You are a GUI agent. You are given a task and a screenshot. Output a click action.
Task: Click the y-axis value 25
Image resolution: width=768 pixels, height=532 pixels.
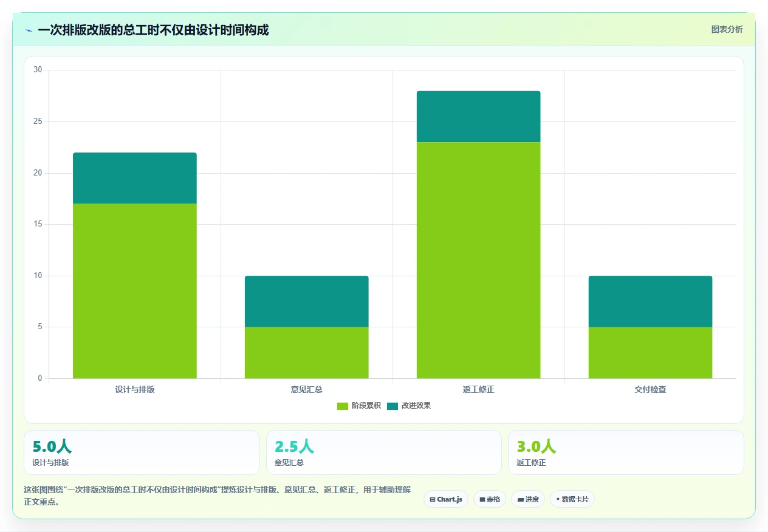38,121
